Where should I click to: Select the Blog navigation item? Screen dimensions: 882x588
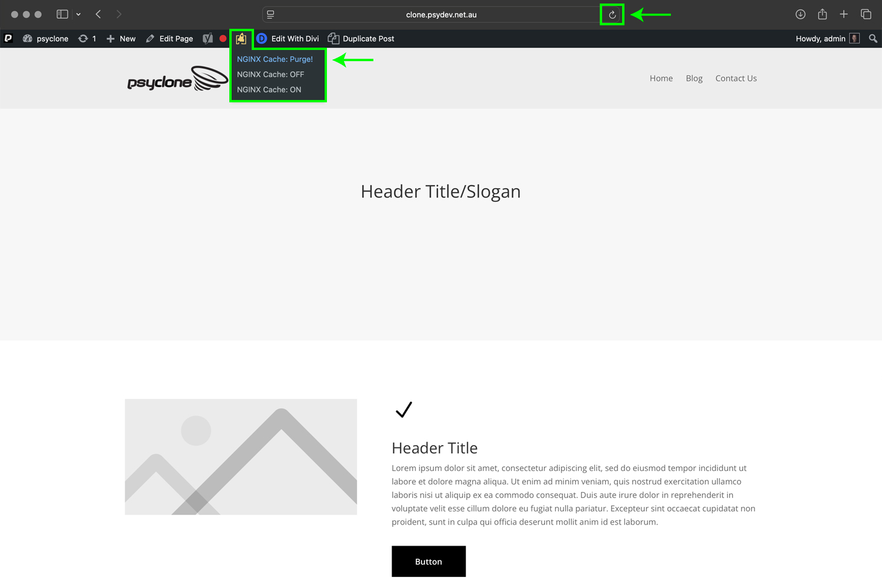tap(694, 78)
